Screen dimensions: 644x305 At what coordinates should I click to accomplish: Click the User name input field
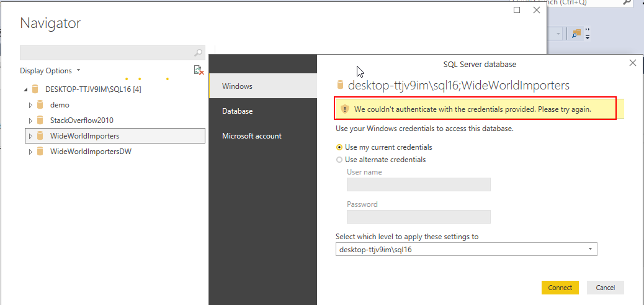coord(419,184)
